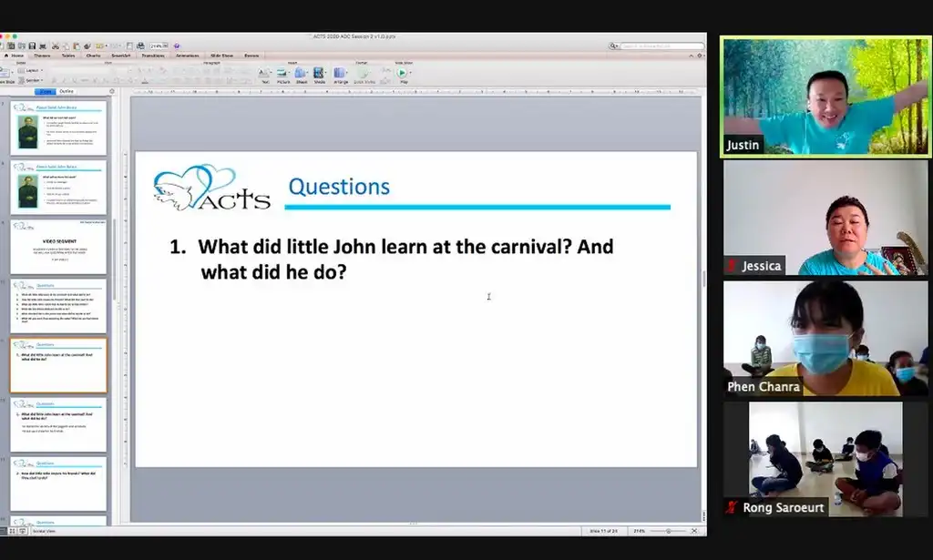Open the Charts ribbon tab
The width and height of the screenshot is (933, 560).
pyautogui.click(x=94, y=56)
